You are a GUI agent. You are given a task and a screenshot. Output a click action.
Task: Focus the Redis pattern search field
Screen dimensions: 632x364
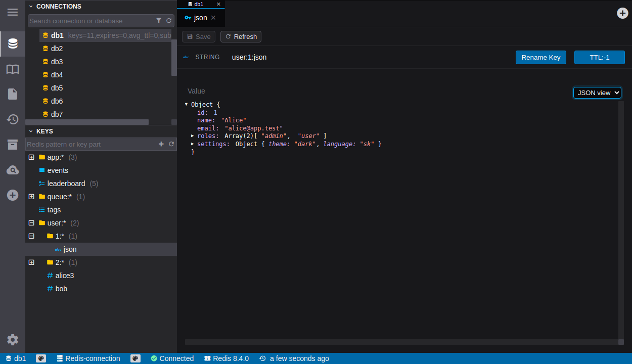click(91, 144)
